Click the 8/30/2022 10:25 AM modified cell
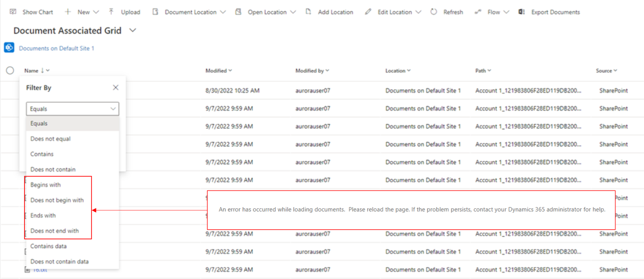The width and height of the screenshot is (644, 279). tap(233, 91)
